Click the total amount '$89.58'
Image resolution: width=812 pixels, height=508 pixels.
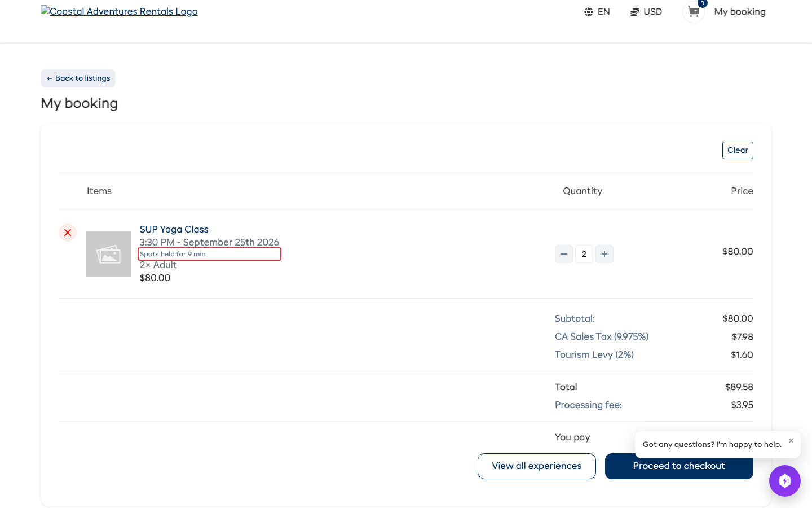(739, 387)
